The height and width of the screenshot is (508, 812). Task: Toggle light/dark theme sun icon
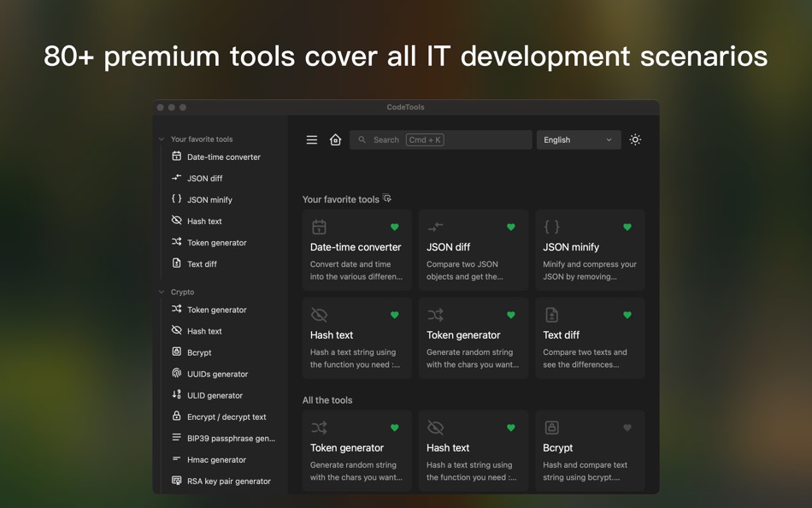(x=635, y=140)
